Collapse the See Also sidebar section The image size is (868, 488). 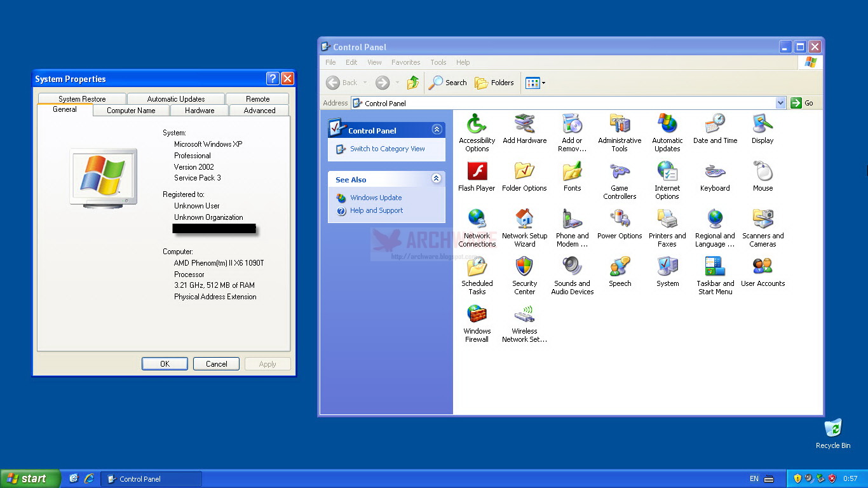tap(437, 179)
